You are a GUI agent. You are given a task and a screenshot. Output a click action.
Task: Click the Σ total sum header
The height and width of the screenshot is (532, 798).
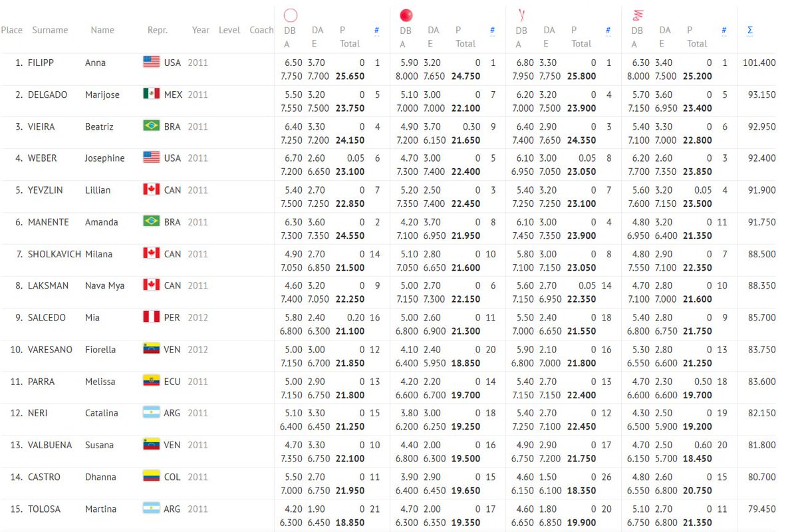(750, 30)
